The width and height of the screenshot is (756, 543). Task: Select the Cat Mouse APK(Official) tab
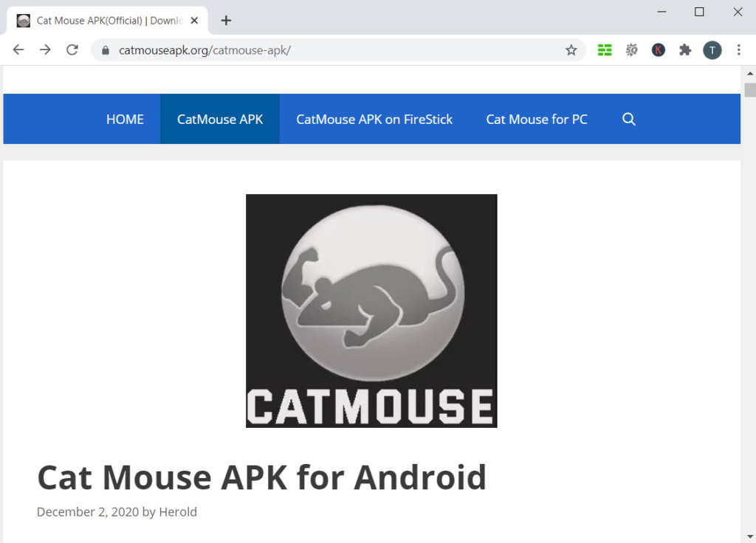108,21
